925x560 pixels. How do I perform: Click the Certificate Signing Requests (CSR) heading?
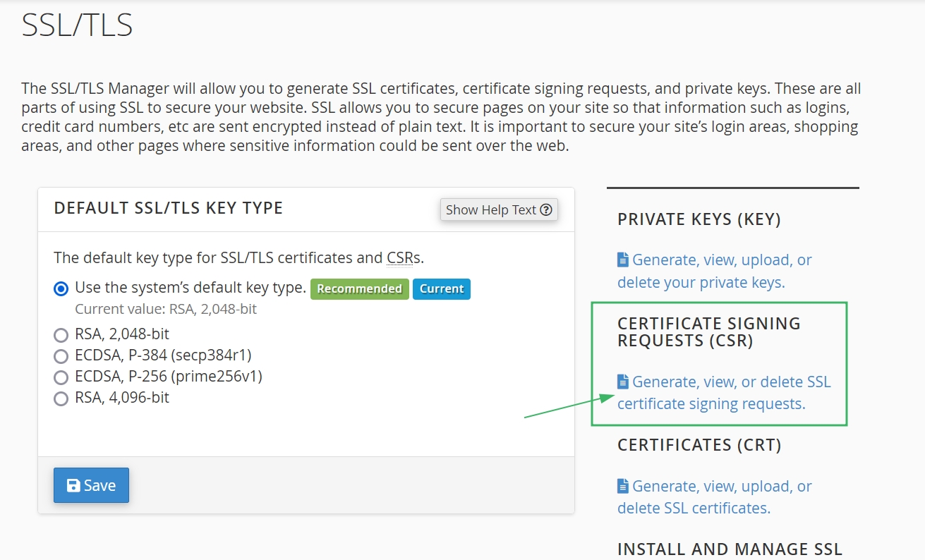click(x=708, y=332)
